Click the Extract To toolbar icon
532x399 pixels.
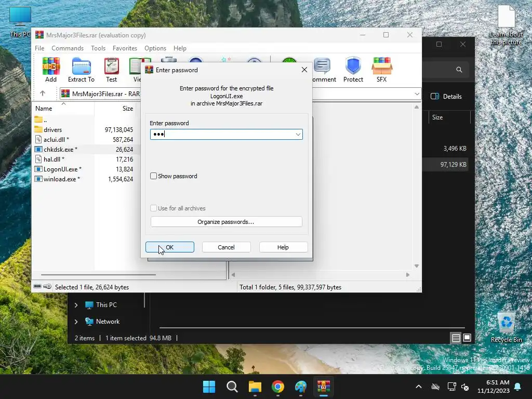(x=81, y=70)
